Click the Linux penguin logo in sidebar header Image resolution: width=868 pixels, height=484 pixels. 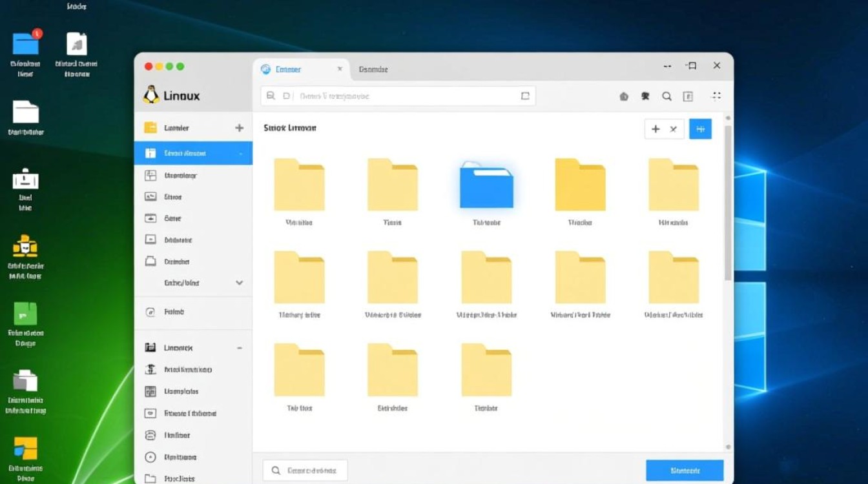(x=151, y=95)
